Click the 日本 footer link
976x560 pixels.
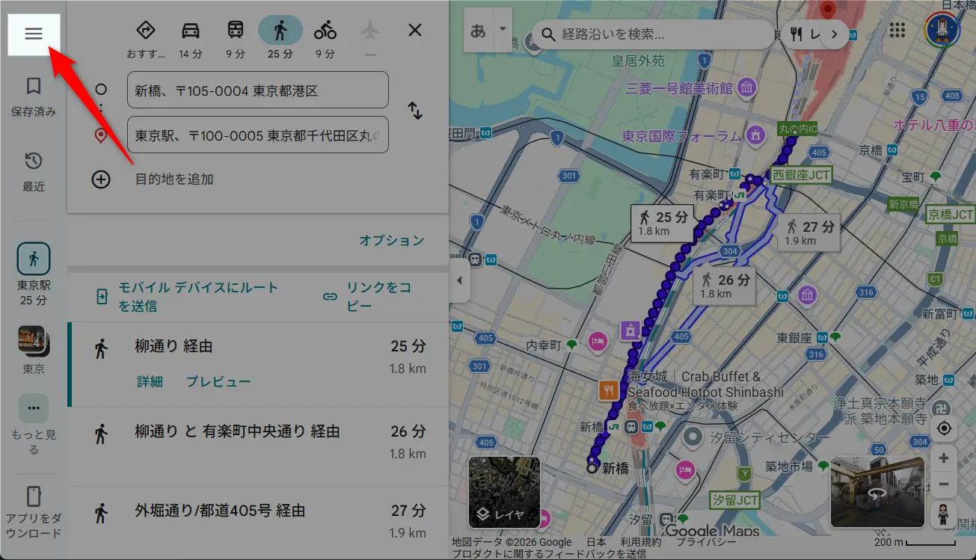pyautogui.click(x=596, y=542)
